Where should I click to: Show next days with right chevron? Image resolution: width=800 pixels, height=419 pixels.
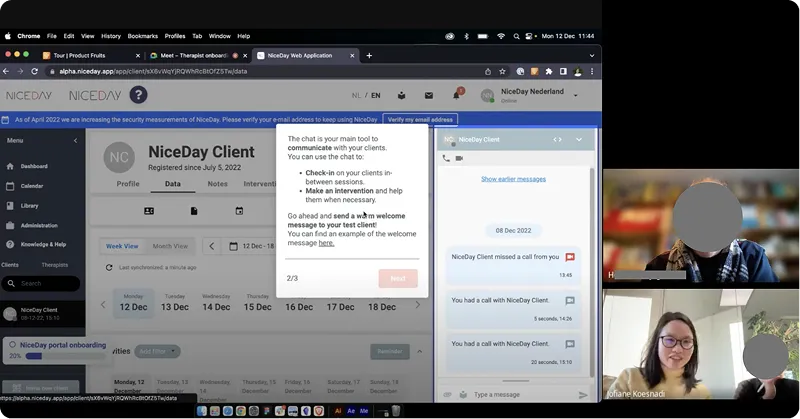[x=418, y=305]
